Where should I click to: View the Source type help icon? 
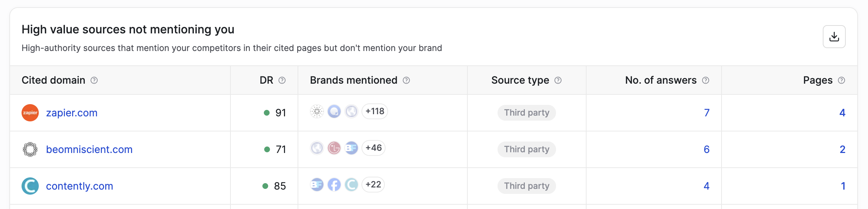(558, 80)
